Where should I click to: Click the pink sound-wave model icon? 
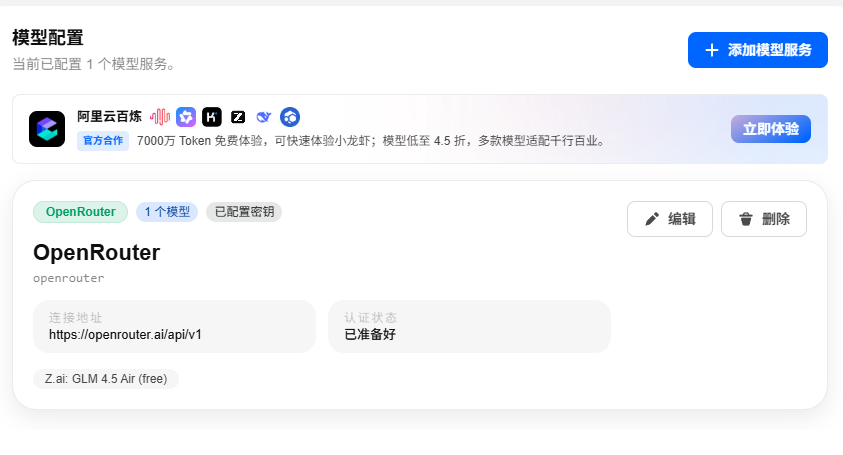tap(160, 117)
